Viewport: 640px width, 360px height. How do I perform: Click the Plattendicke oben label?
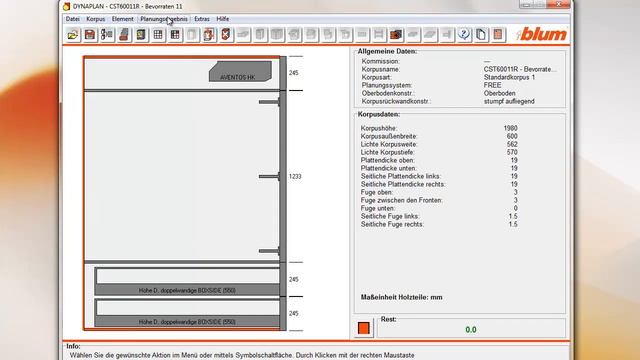tap(388, 160)
